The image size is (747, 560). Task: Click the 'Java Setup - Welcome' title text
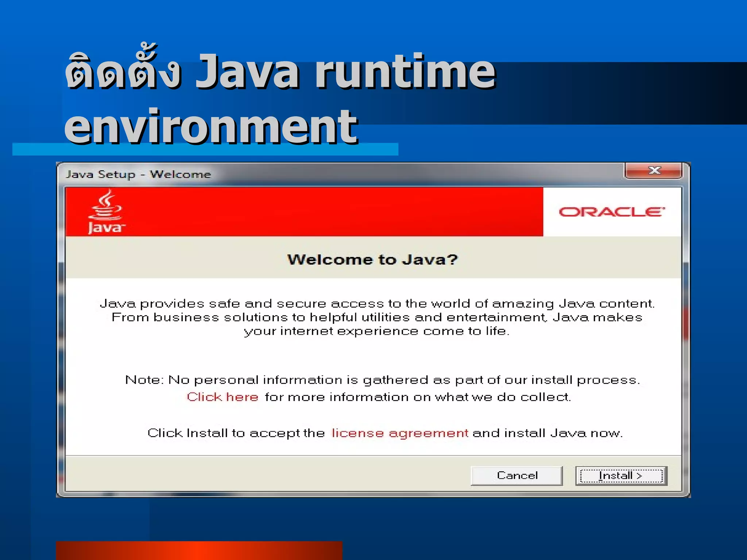pos(138,174)
